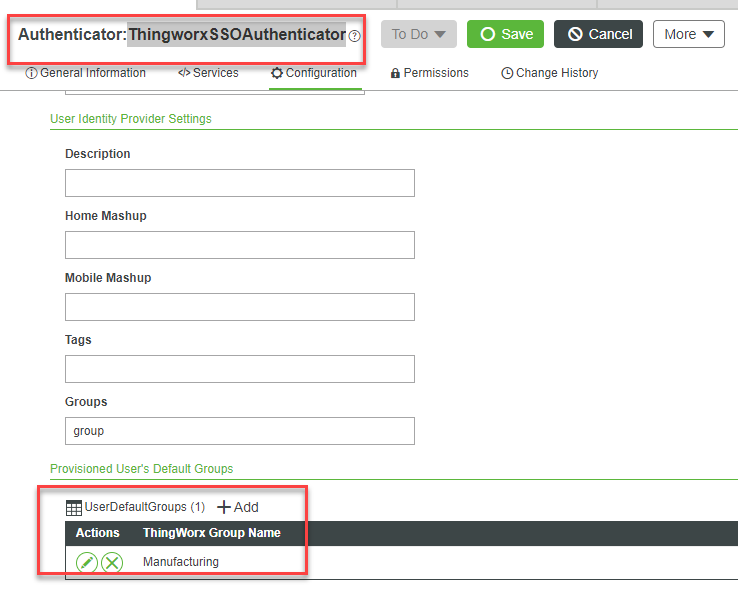Image resolution: width=738 pixels, height=603 pixels.
Task: Switch to the Services tab
Action: (x=208, y=73)
